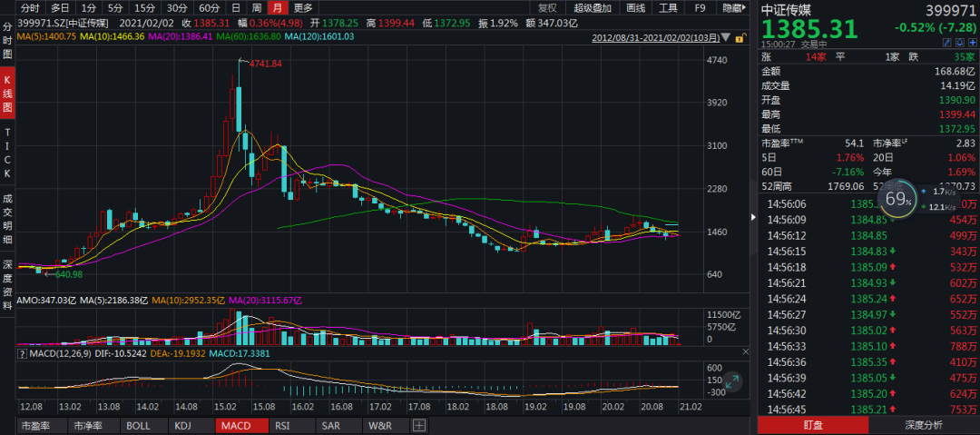Add an indicator tab with the plus icon

tap(419, 425)
